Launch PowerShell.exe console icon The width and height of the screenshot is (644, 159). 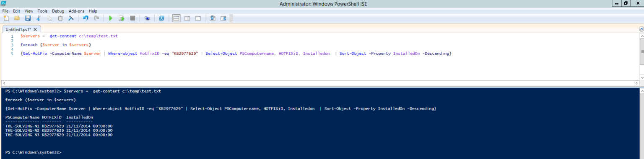[x=161, y=18]
